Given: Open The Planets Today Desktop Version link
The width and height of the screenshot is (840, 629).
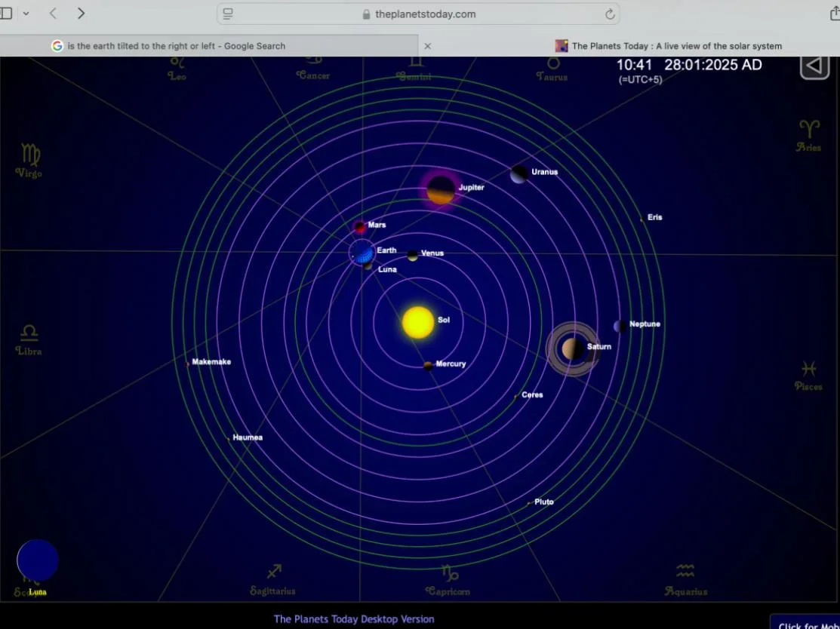Looking at the screenshot, I should coord(354,619).
